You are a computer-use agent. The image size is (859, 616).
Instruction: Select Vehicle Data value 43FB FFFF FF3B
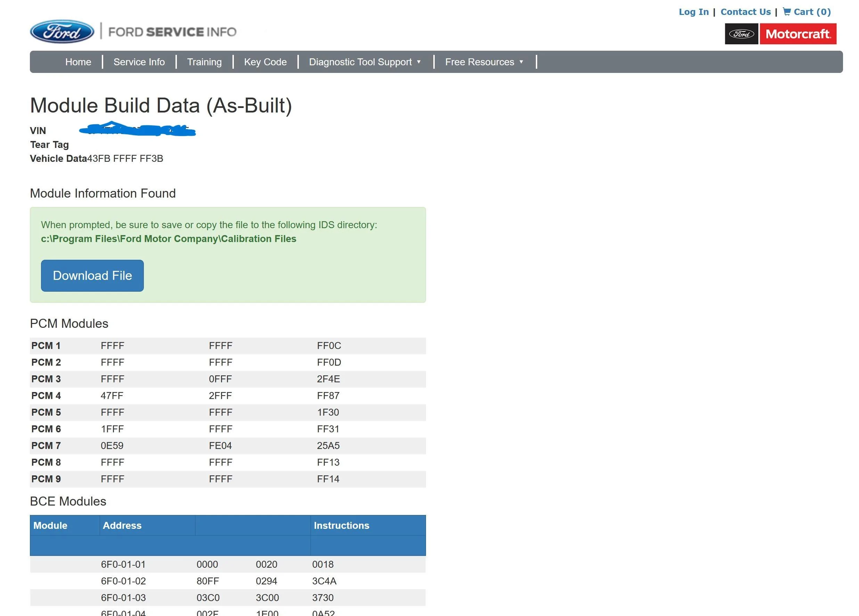125,159
